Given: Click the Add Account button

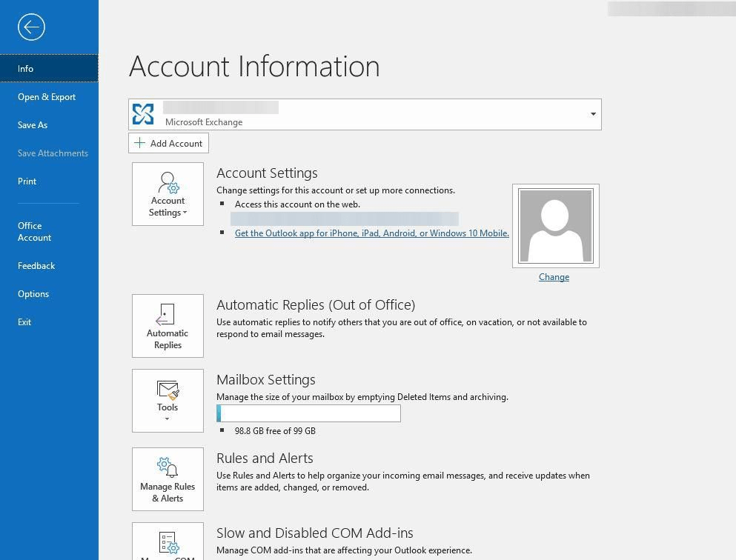Looking at the screenshot, I should [x=168, y=143].
